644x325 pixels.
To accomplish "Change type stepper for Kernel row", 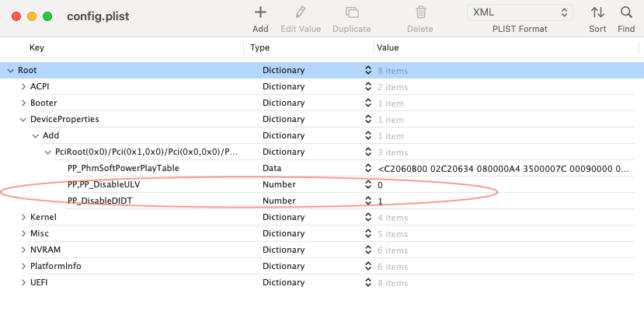I will pyautogui.click(x=368, y=217).
